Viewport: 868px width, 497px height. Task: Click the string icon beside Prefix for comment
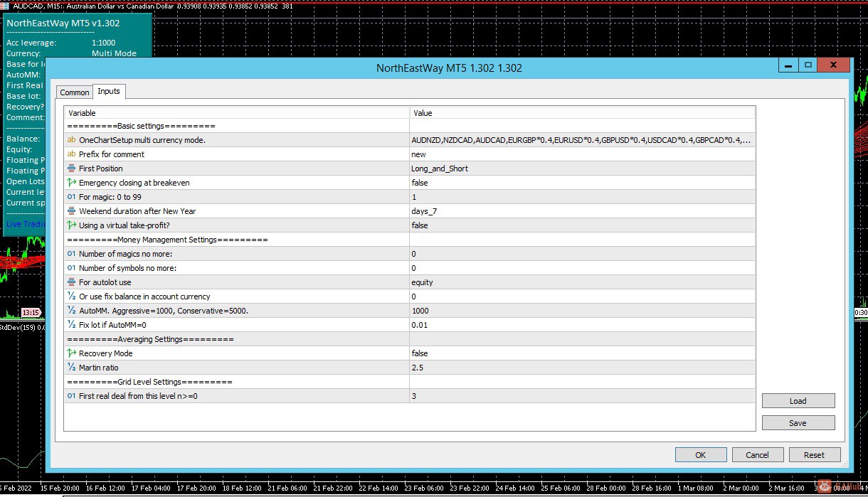(x=71, y=154)
